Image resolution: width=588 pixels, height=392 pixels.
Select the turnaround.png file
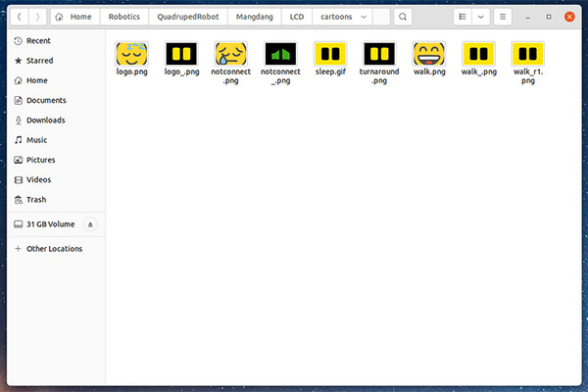[x=379, y=55]
